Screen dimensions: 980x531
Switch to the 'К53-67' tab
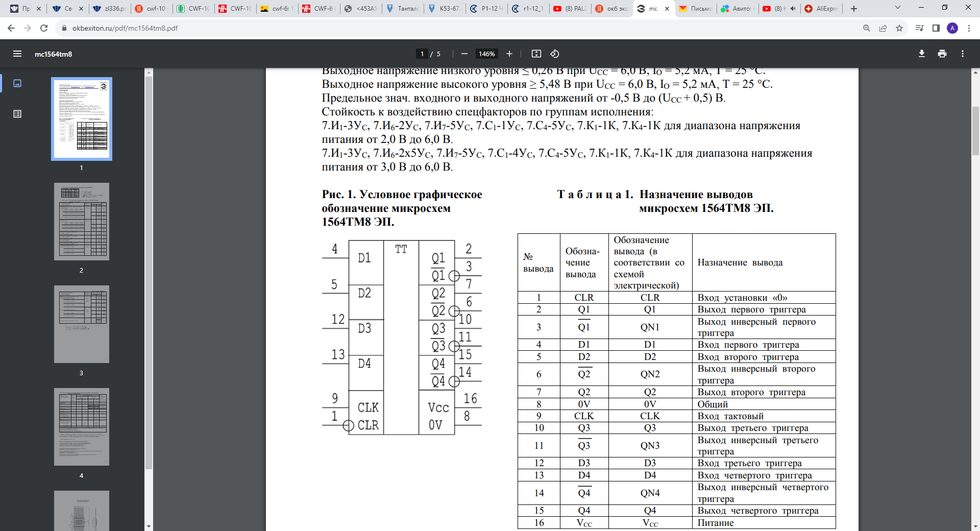point(444,9)
